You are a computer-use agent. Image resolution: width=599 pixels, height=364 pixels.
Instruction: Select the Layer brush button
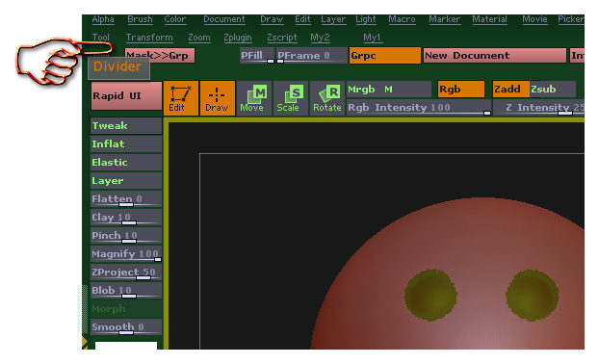click(x=126, y=181)
